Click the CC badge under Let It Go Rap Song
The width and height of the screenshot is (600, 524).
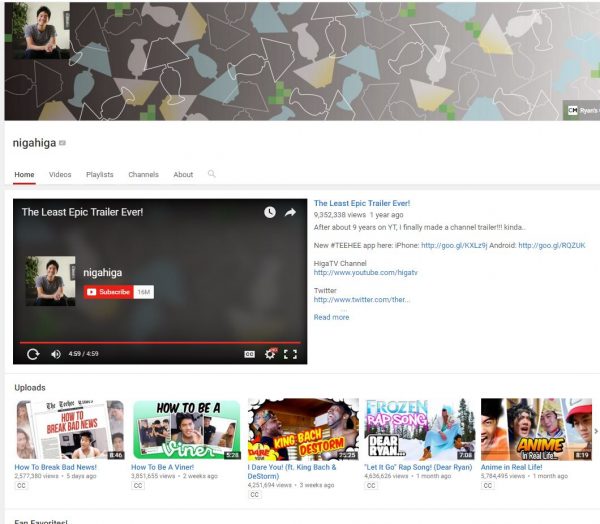[371, 486]
